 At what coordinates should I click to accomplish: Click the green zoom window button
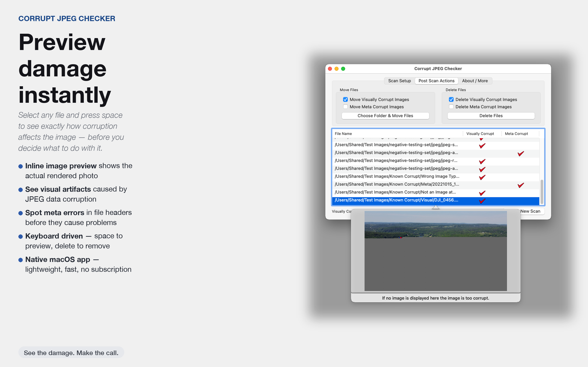point(343,69)
